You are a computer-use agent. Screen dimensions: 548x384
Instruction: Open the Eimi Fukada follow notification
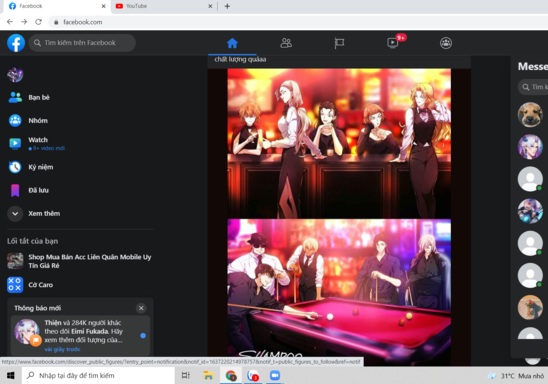point(80,335)
